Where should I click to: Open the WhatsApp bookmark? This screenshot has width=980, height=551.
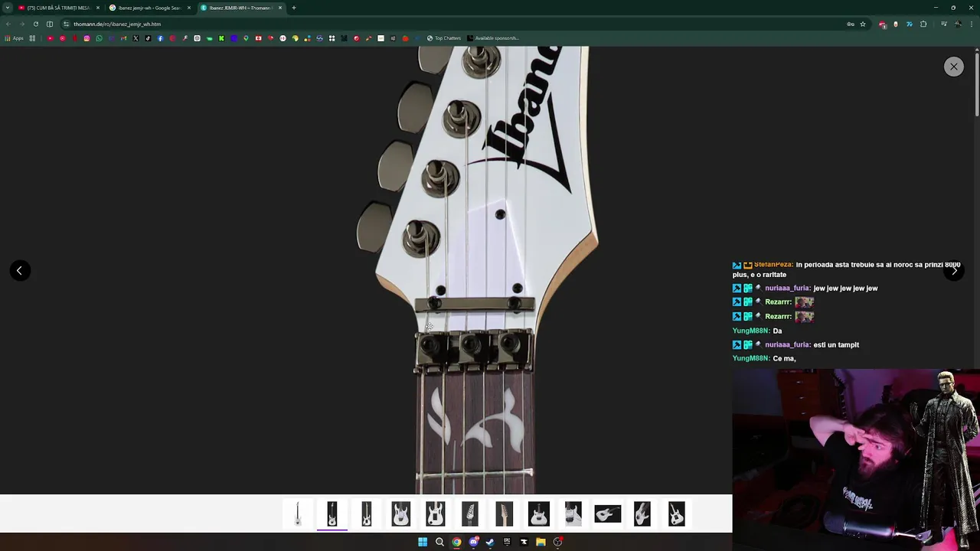pos(99,38)
